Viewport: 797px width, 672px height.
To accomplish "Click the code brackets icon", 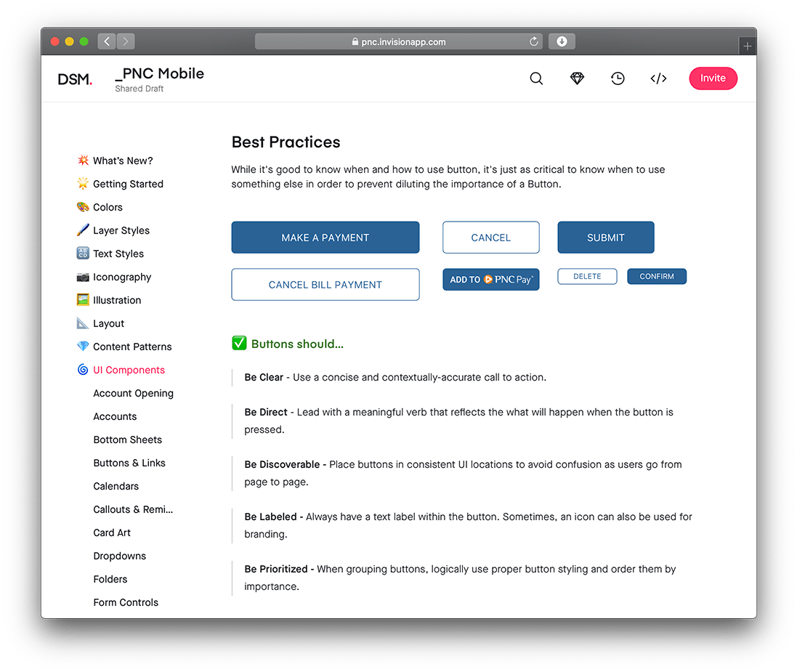I will coord(658,78).
